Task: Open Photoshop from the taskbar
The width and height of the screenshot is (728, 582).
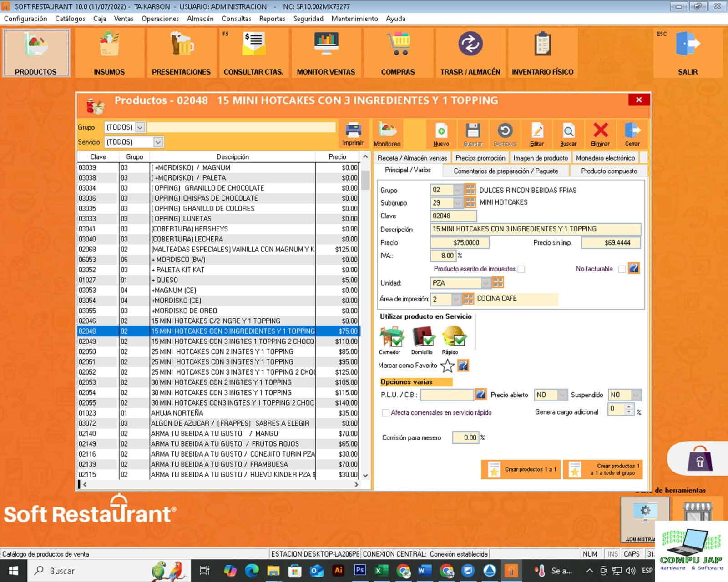Action: [x=359, y=571]
